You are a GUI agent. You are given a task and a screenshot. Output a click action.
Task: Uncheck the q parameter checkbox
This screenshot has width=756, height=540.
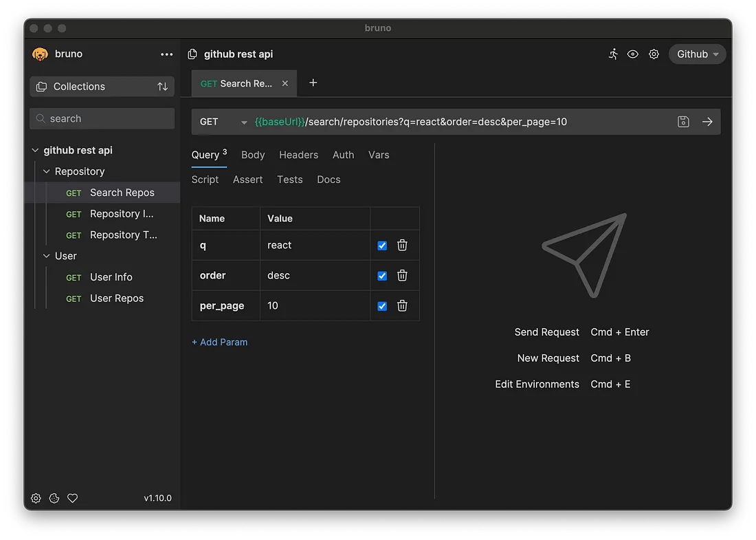coord(382,246)
